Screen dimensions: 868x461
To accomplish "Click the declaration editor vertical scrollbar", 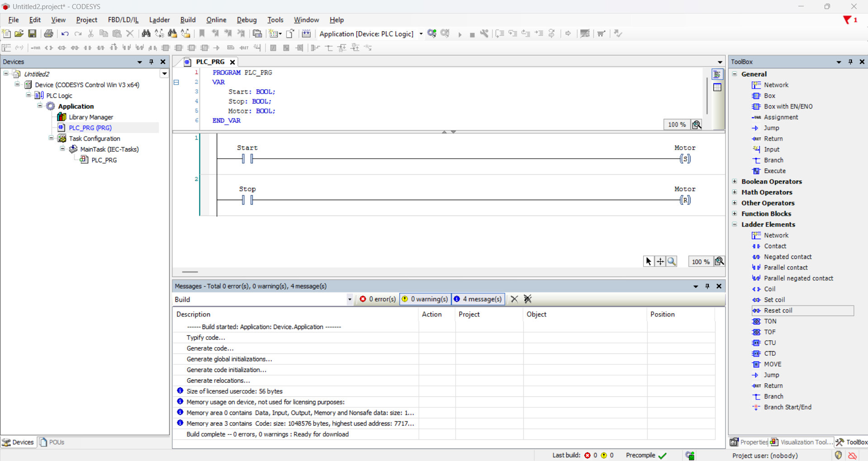I will pos(707,95).
